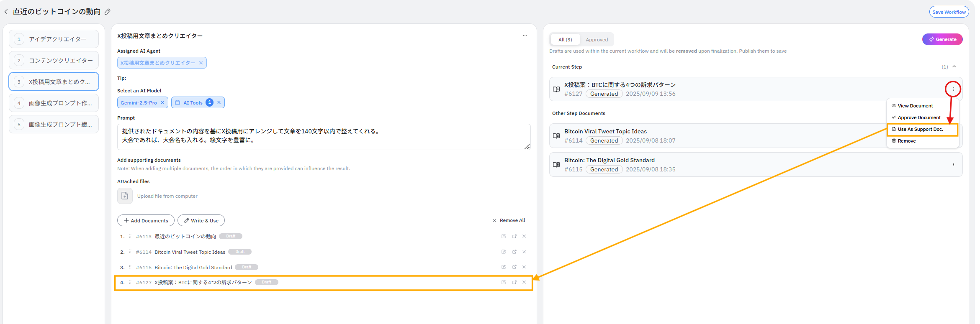Open the menu for X投稿案 document #6127
The height and width of the screenshot is (324, 980).
click(953, 89)
